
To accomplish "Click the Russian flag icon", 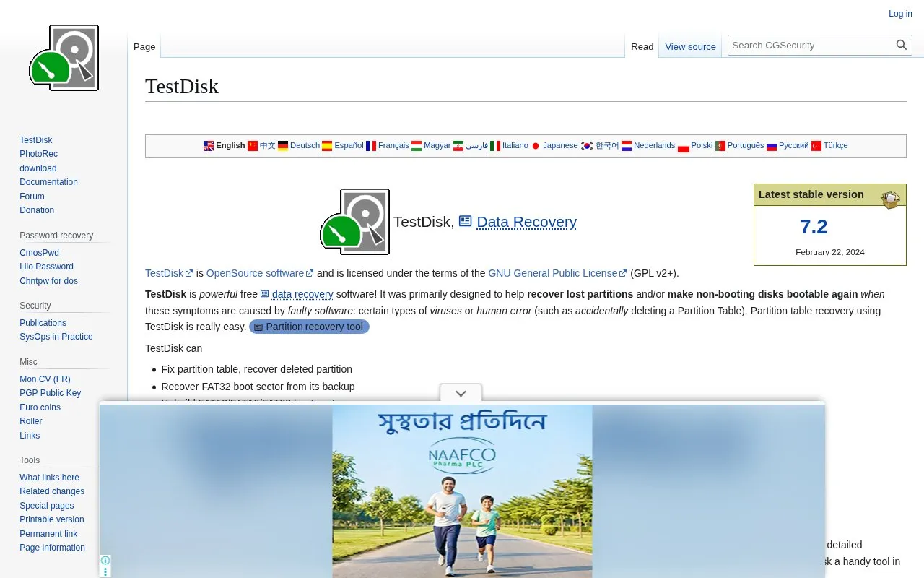I will click(772, 146).
